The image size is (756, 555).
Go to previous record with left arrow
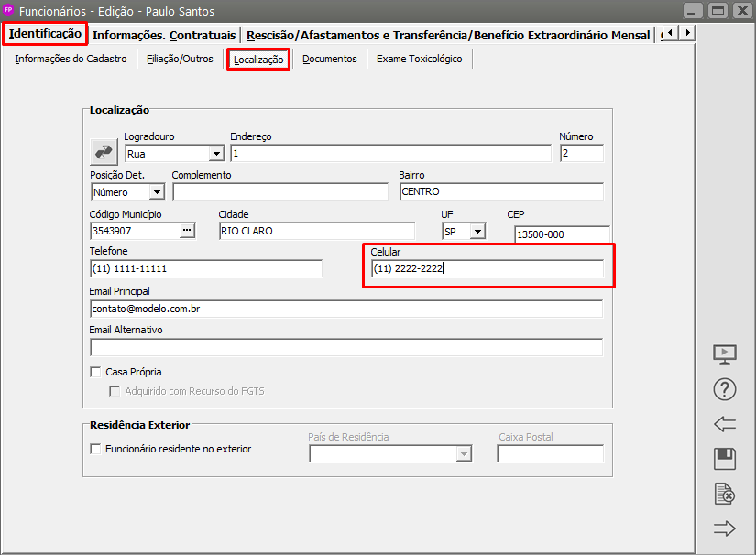pyautogui.click(x=725, y=424)
